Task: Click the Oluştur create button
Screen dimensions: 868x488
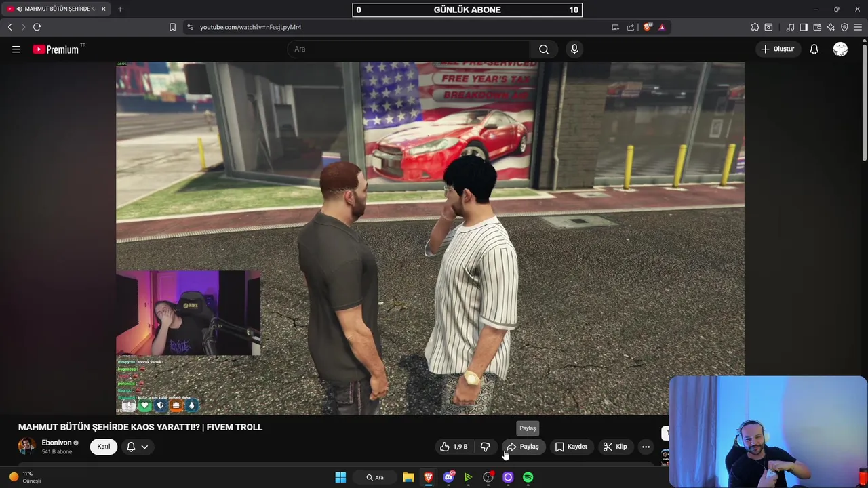Action: click(777, 49)
